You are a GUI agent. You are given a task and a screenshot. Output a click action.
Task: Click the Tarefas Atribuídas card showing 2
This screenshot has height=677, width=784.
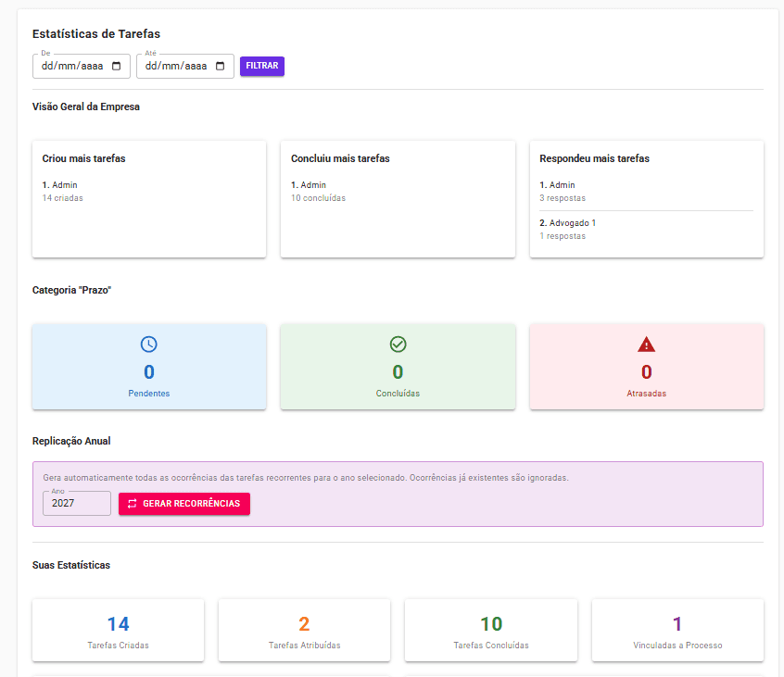click(x=304, y=630)
